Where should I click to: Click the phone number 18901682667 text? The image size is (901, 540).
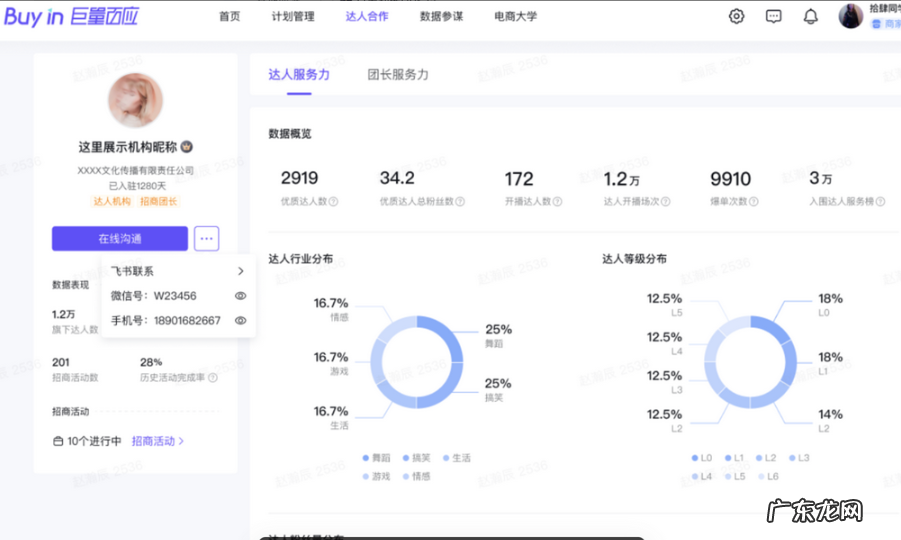pos(187,321)
